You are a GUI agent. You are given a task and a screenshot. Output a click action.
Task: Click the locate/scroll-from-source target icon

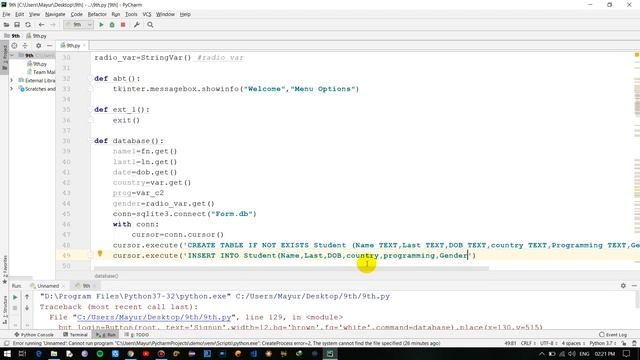pos(14,46)
